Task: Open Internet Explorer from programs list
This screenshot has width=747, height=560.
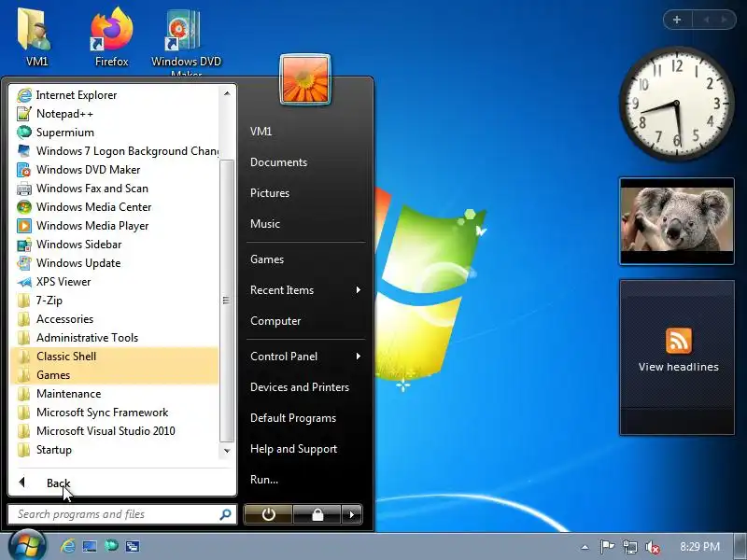Action: click(114, 95)
